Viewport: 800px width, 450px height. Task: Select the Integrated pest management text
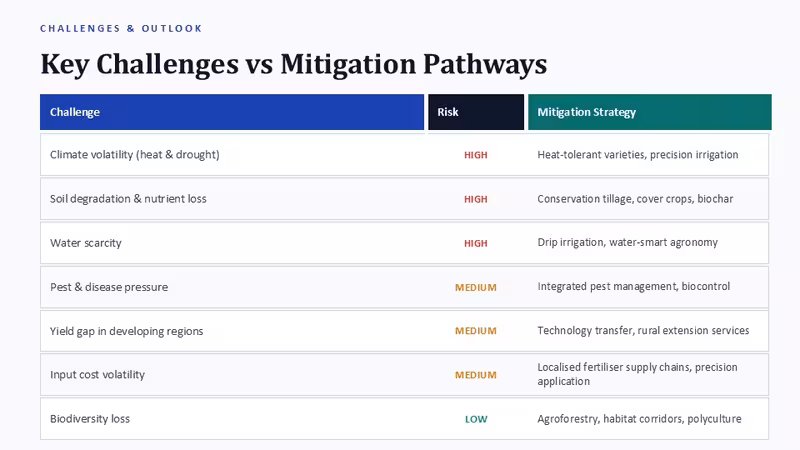click(x=634, y=287)
